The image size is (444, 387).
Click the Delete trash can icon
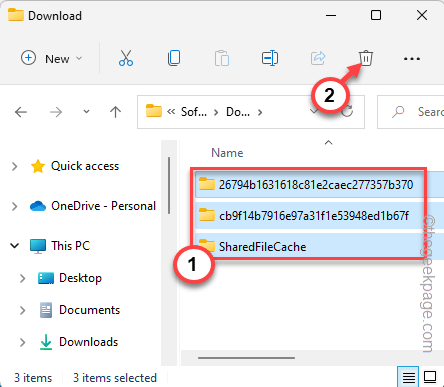click(366, 58)
